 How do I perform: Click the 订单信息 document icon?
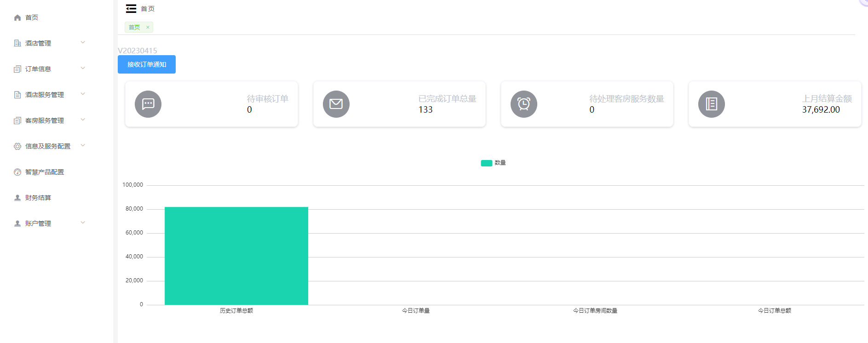(17, 69)
